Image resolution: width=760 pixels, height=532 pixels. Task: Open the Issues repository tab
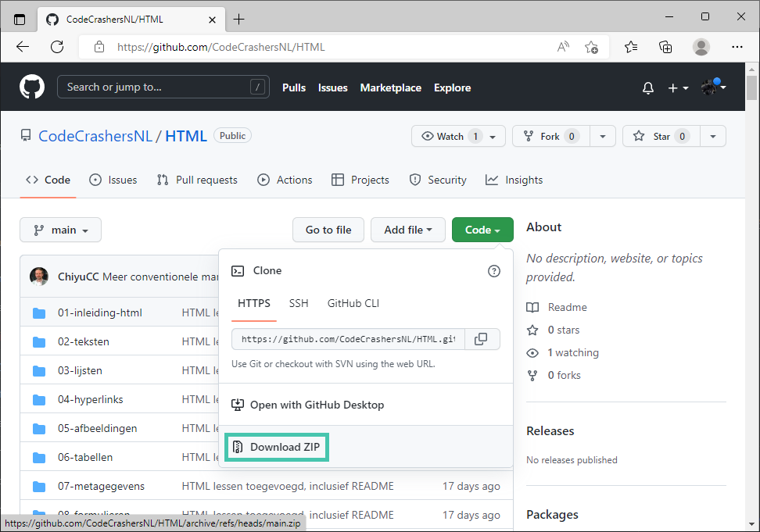[113, 180]
